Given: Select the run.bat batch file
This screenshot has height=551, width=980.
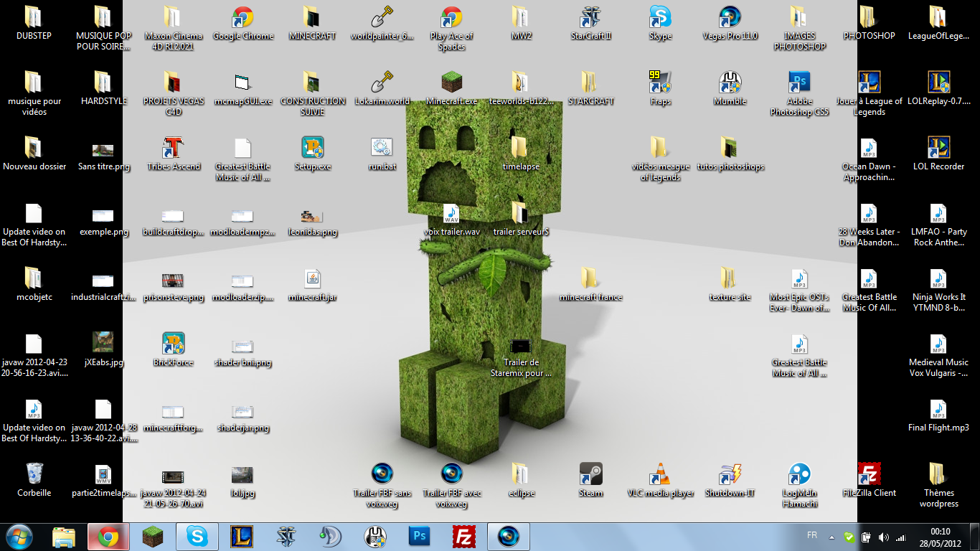Looking at the screenshot, I should [382, 154].
